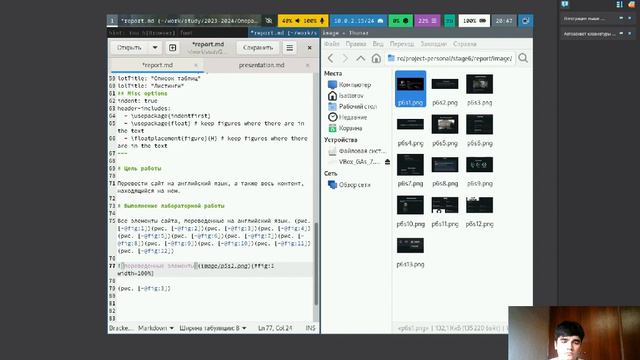Close the report.md tab
Viewport: 640px width, 360px height.
click(x=196, y=65)
